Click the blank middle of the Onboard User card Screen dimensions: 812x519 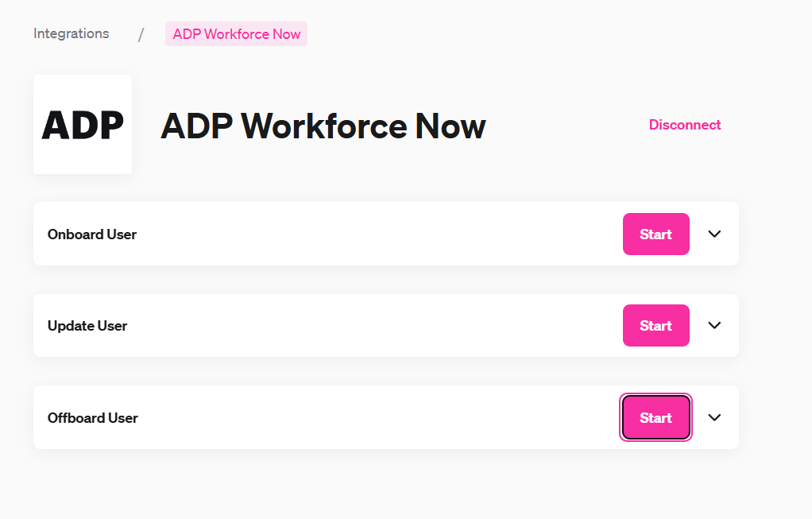tap(378, 234)
